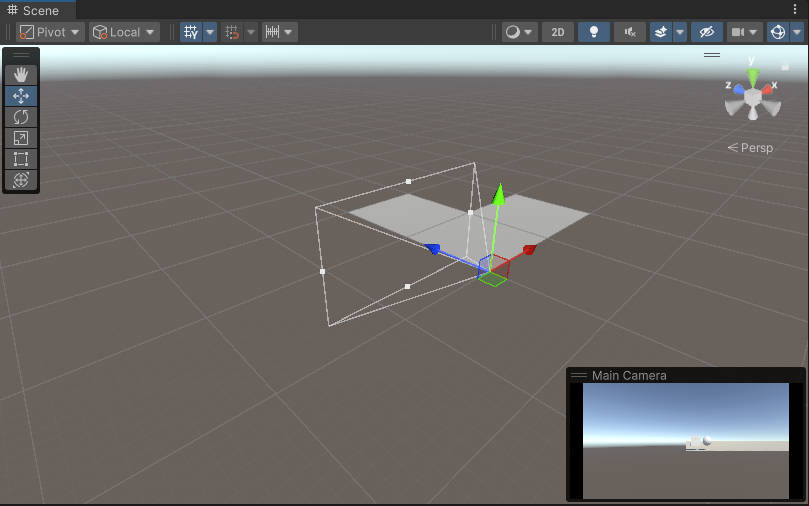Select the Scale tool
This screenshot has height=506, width=809.
point(21,138)
